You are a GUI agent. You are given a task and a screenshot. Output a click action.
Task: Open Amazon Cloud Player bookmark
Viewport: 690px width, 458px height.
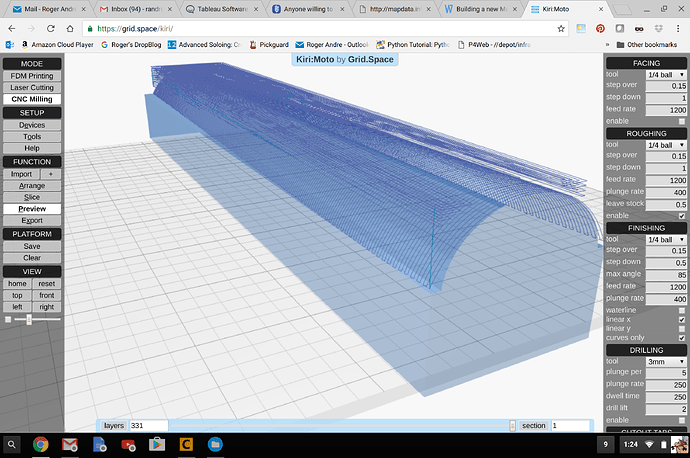point(57,44)
